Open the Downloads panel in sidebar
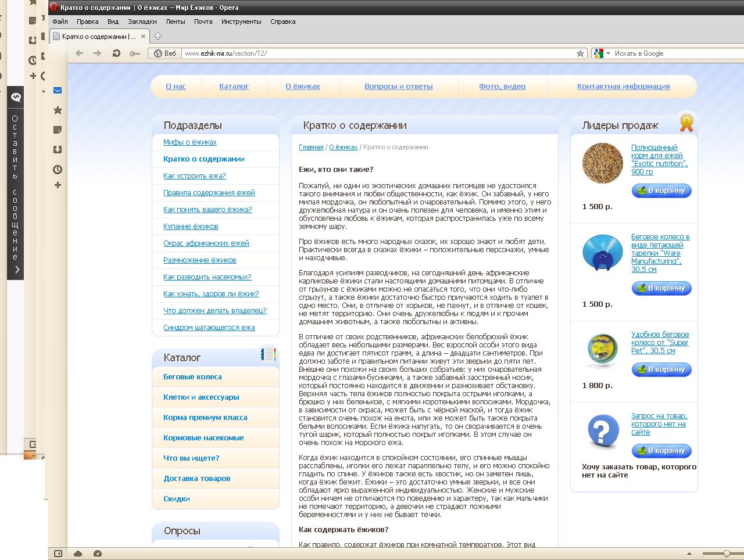The width and height of the screenshot is (744, 560). tap(58, 149)
